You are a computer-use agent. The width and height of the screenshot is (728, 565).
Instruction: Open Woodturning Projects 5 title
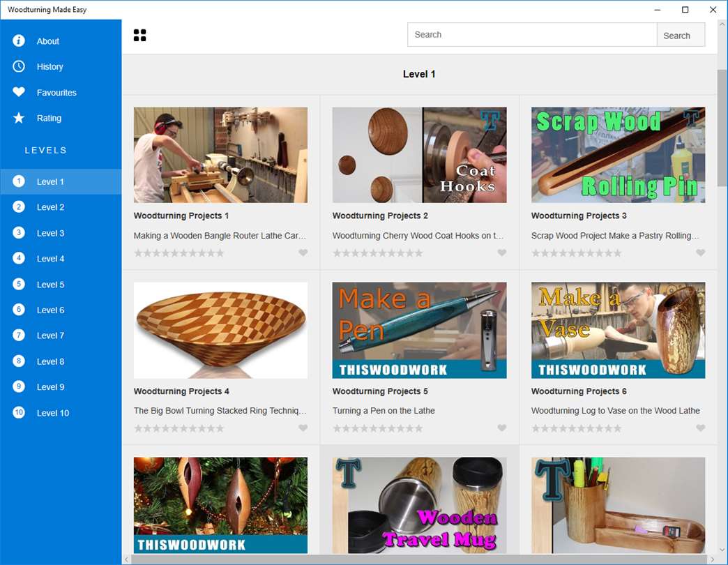coord(380,391)
